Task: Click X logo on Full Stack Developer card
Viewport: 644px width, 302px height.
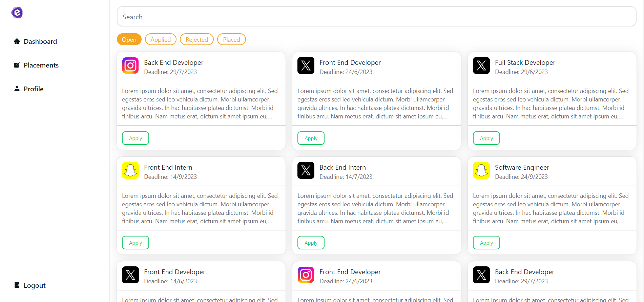Action: coord(481,65)
